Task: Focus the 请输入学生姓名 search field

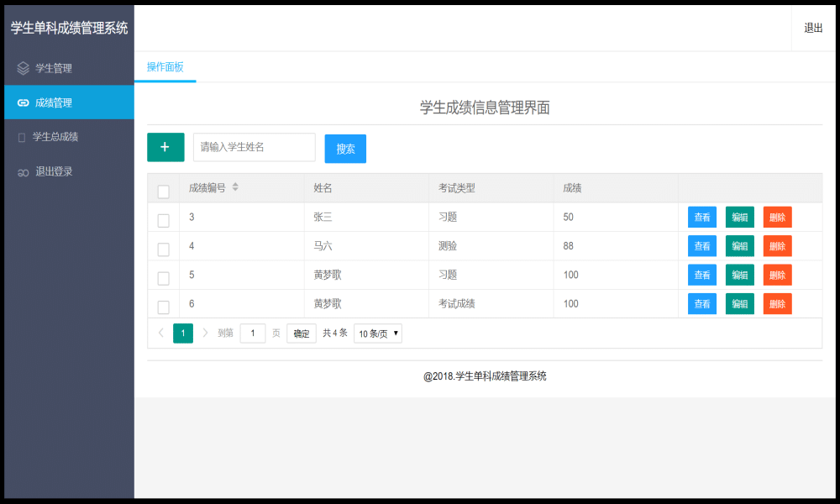Action: click(255, 147)
